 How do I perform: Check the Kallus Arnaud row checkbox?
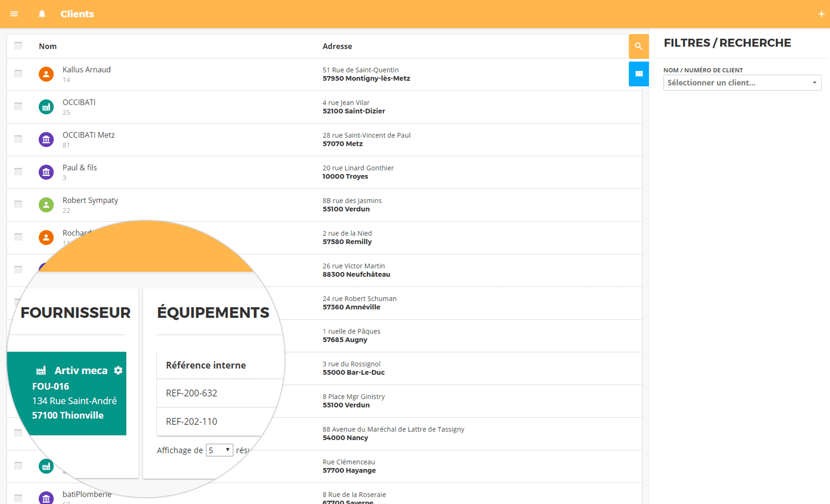click(x=18, y=74)
